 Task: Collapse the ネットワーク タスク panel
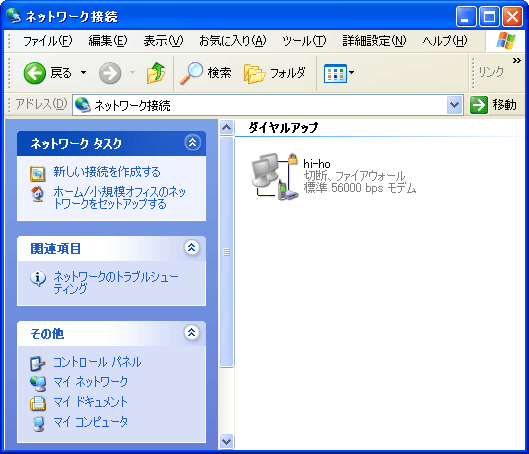(193, 143)
